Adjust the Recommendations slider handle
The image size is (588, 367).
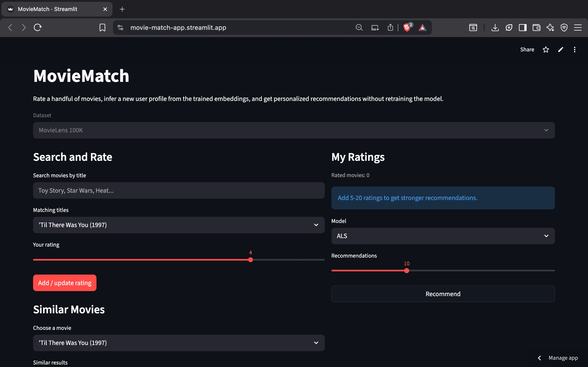click(x=407, y=270)
